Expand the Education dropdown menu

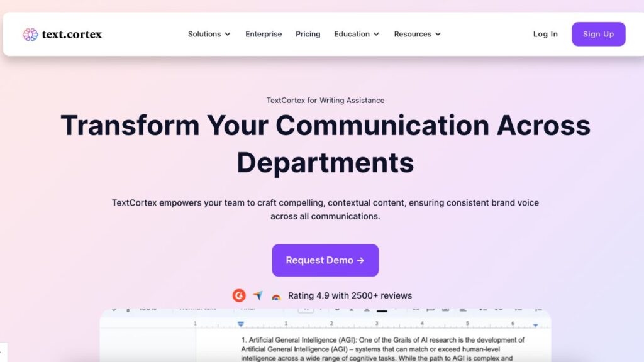(x=357, y=34)
